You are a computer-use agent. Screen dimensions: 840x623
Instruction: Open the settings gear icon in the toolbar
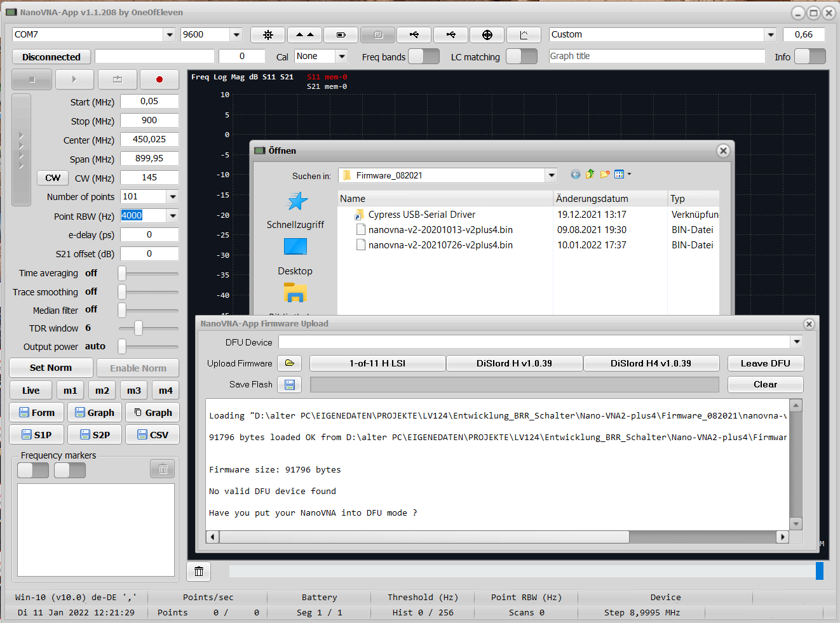click(268, 35)
